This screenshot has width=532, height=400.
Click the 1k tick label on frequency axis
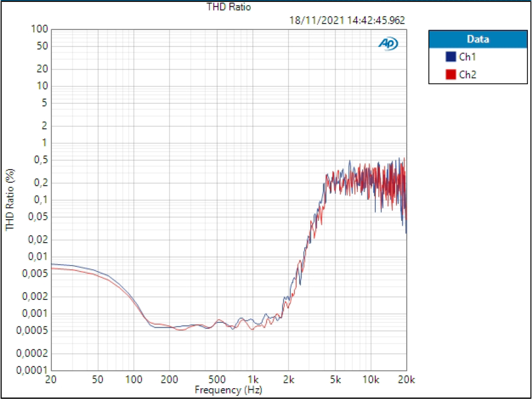(252, 379)
